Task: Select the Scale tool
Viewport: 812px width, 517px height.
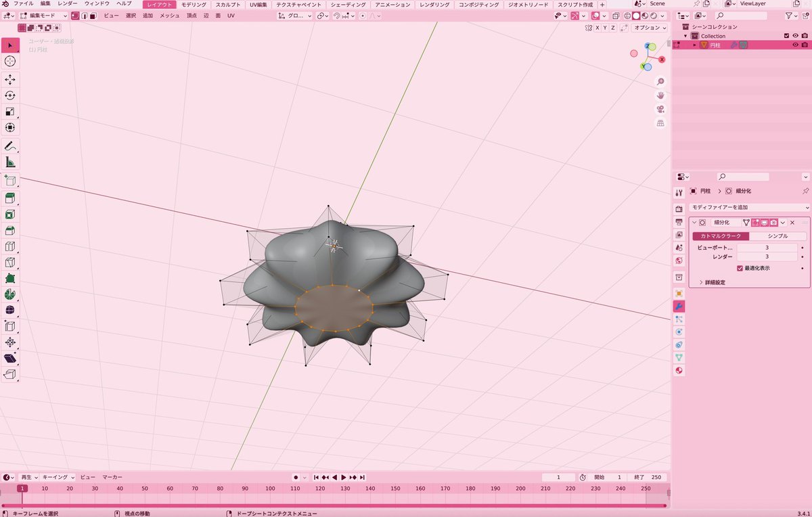Action: pyautogui.click(x=10, y=112)
